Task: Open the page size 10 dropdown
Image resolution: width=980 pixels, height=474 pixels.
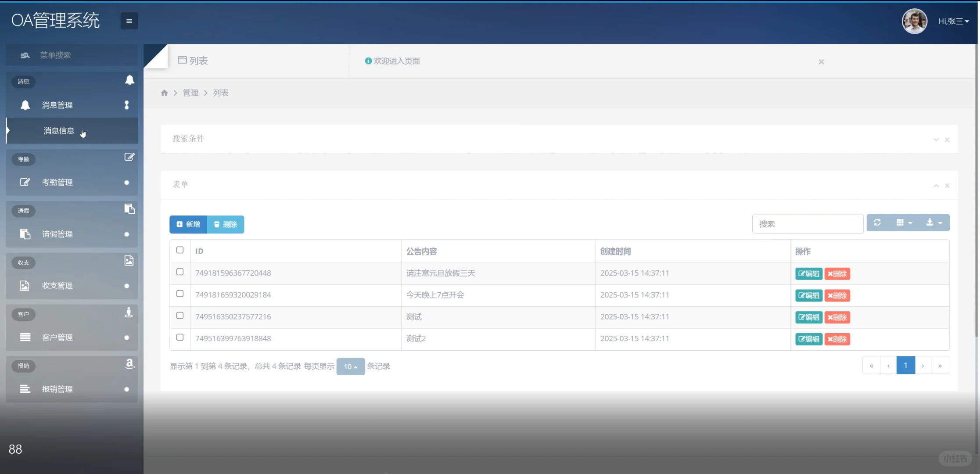Action: point(350,366)
